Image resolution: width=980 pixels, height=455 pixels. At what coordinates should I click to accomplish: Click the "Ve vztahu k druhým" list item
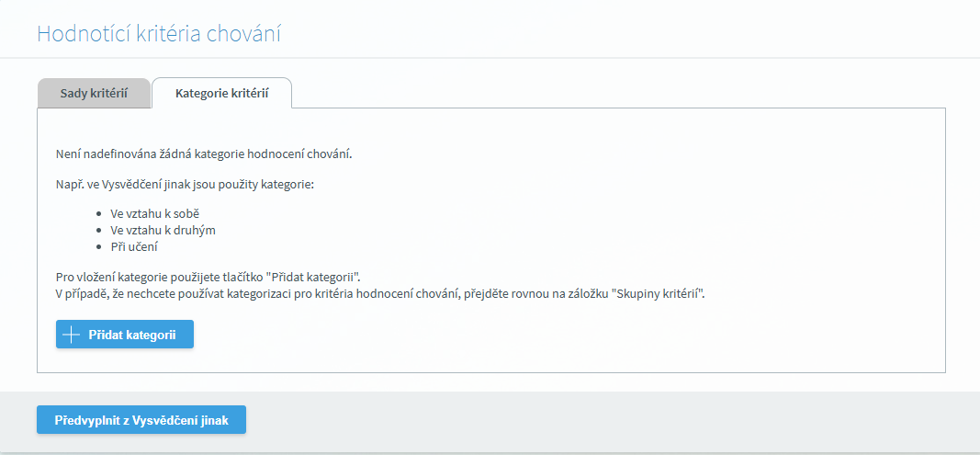(x=163, y=230)
